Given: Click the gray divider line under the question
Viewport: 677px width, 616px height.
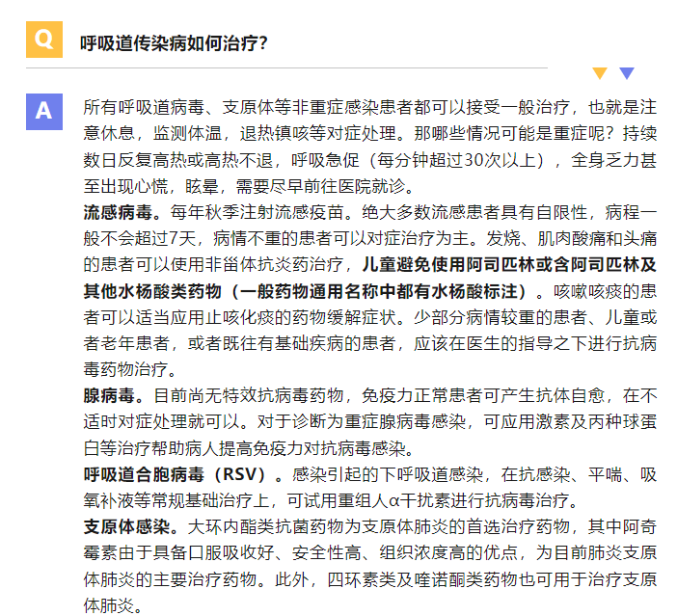Looking at the screenshot, I should coord(286,67).
